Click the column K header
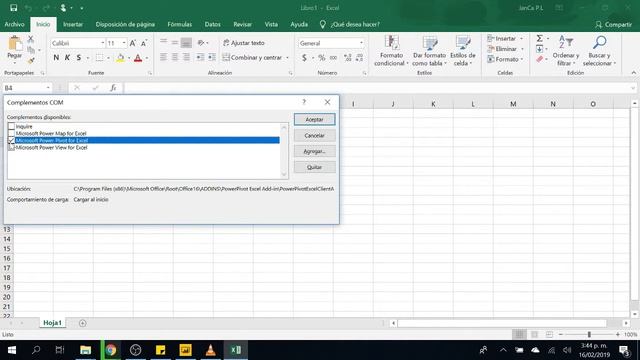The image size is (640, 360). click(x=433, y=104)
